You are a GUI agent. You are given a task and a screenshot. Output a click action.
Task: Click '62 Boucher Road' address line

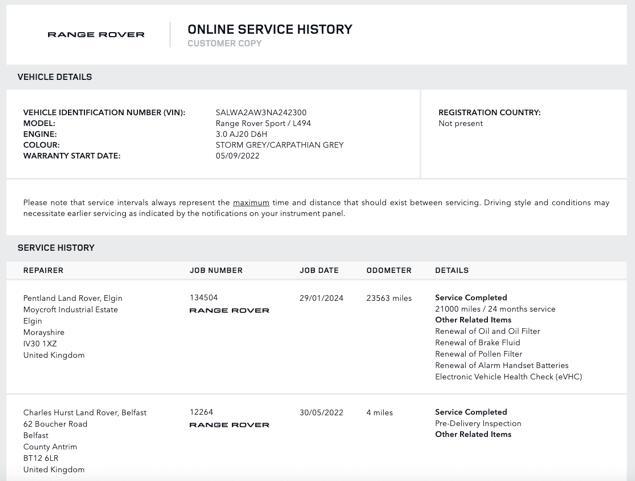55,424
